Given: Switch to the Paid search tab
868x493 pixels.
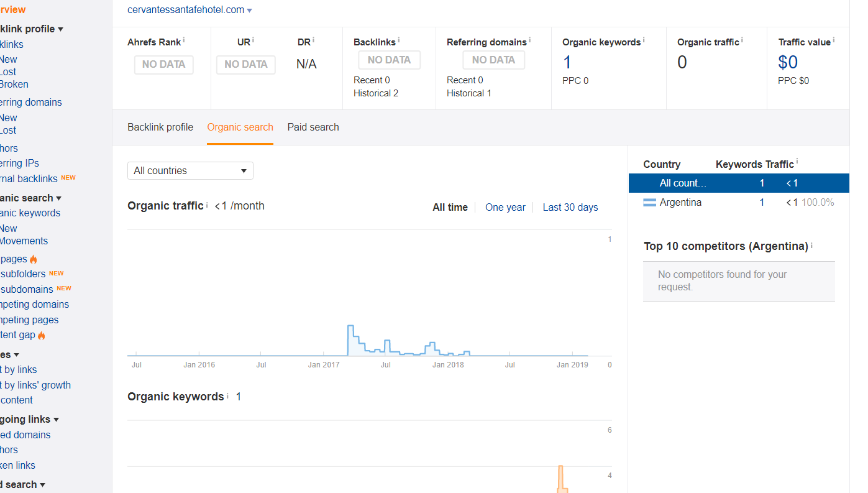Looking at the screenshot, I should (313, 127).
